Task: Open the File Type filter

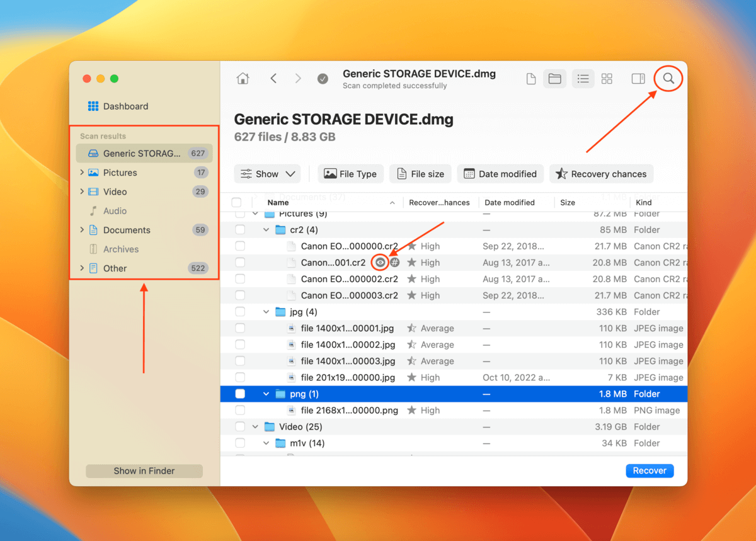Action: click(x=350, y=174)
